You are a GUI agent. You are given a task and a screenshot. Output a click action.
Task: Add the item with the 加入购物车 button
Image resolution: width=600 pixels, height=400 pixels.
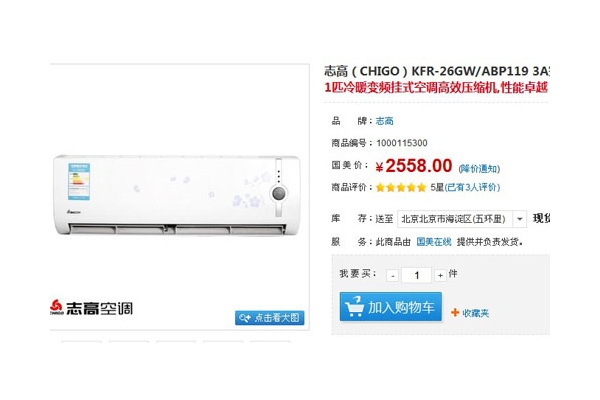[x=391, y=307]
